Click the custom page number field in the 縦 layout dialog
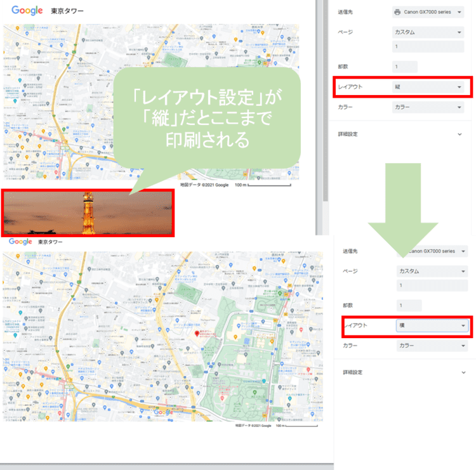Viewport: 476px width, 470px height. [428, 46]
